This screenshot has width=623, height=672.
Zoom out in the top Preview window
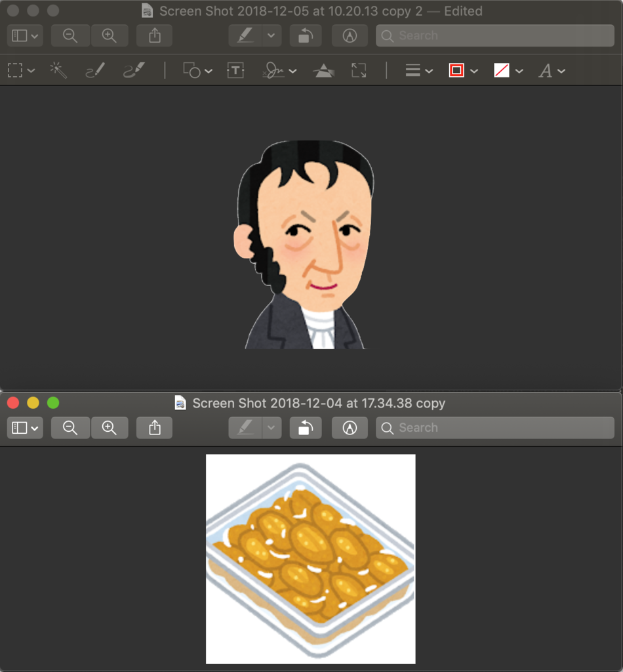click(70, 35)
